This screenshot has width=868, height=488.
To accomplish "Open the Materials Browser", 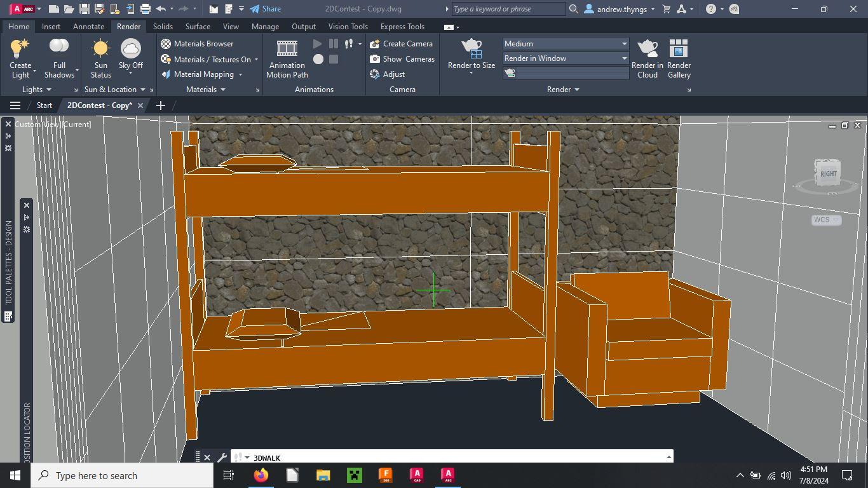I will 197,44.
